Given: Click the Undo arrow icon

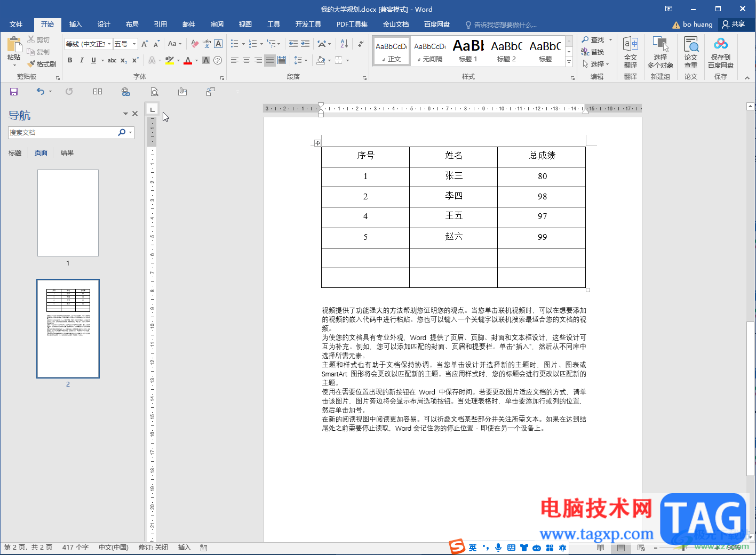Looking at the screenshot, I should pyautogui.click(x=41, y=92).
